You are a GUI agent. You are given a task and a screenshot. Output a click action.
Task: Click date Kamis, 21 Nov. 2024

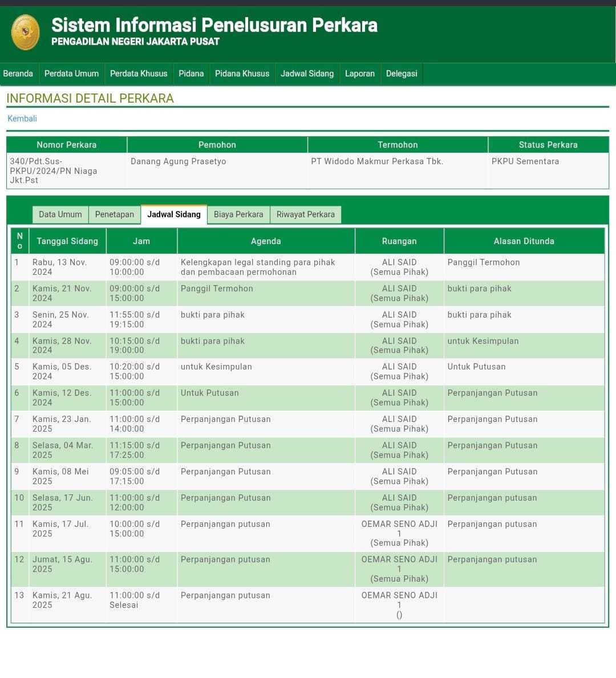pyautogui.click(x=62, y=293)
